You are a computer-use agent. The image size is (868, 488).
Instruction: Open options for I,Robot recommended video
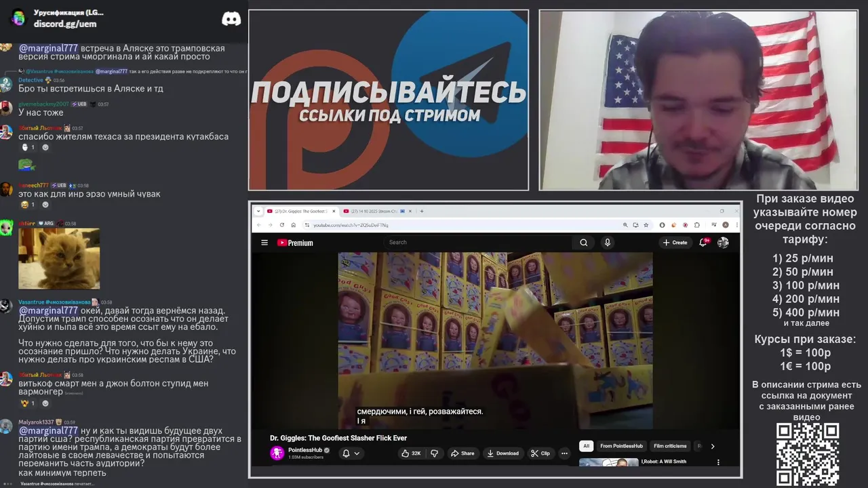click(x=718, y=462)
